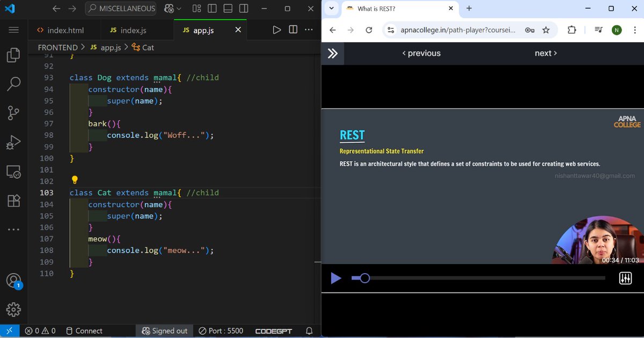
Task: Open the Customize Layout control in VS Code
Action: pyautogui.click(x=197, y=9)
